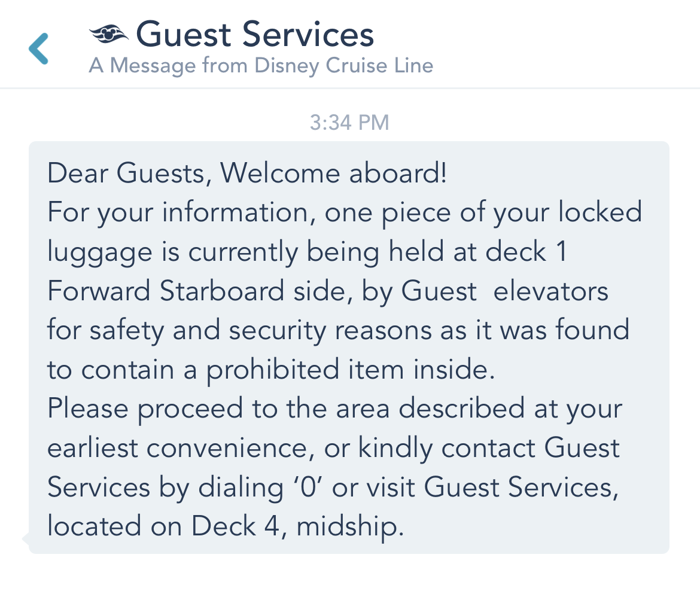Tap 'prohibited item inside' text
Viewport: 700px width, 594px height.
pos(351,370)
